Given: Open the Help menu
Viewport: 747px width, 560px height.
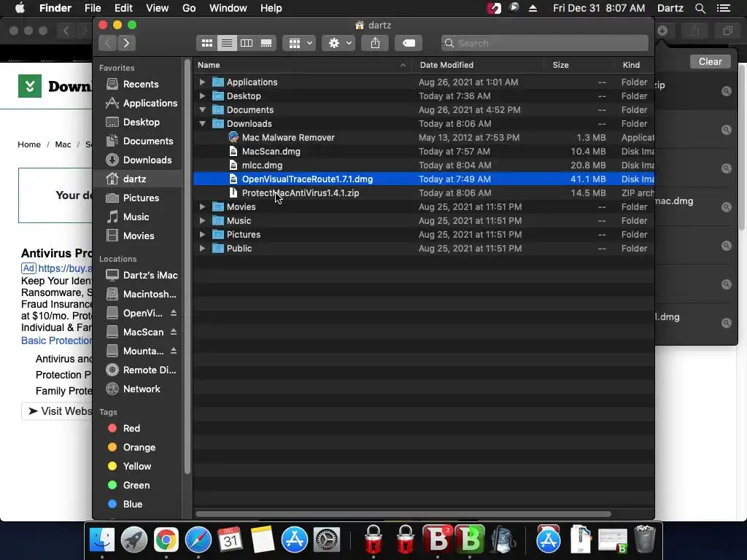Looking at the screenshot, I should 271,8.
